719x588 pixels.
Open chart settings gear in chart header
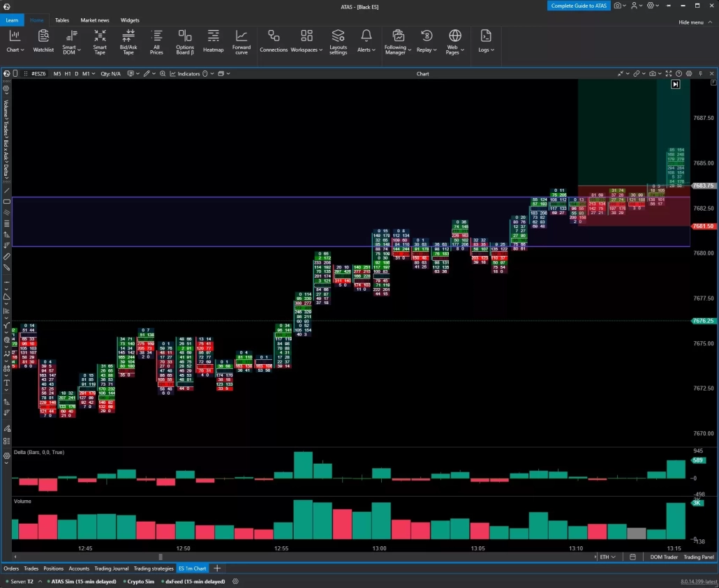point(689,73)
